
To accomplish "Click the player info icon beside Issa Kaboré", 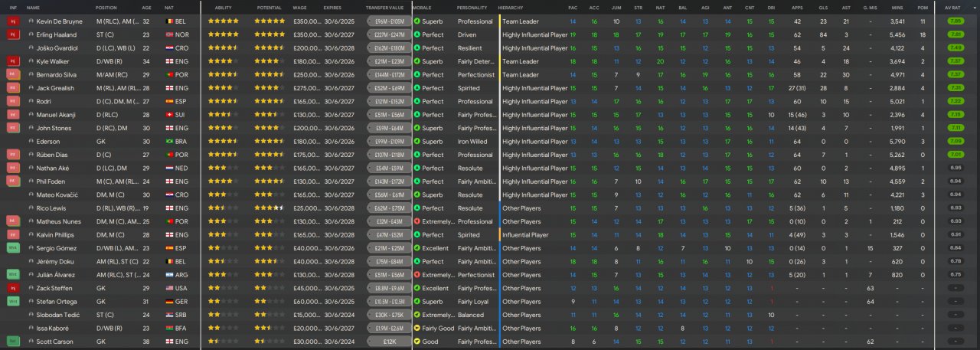I will click(x=31, y=328).
